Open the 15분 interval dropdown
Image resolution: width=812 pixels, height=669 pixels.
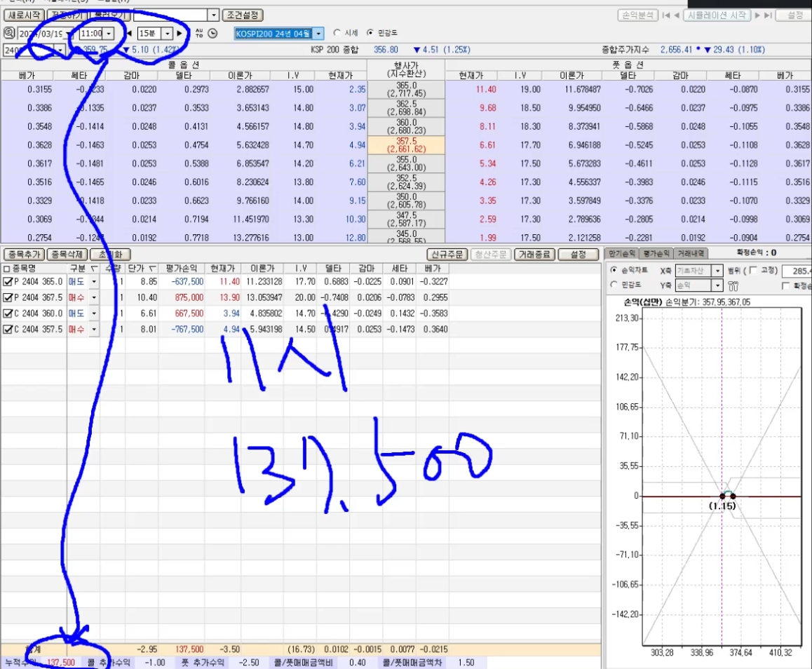(167, 33)
